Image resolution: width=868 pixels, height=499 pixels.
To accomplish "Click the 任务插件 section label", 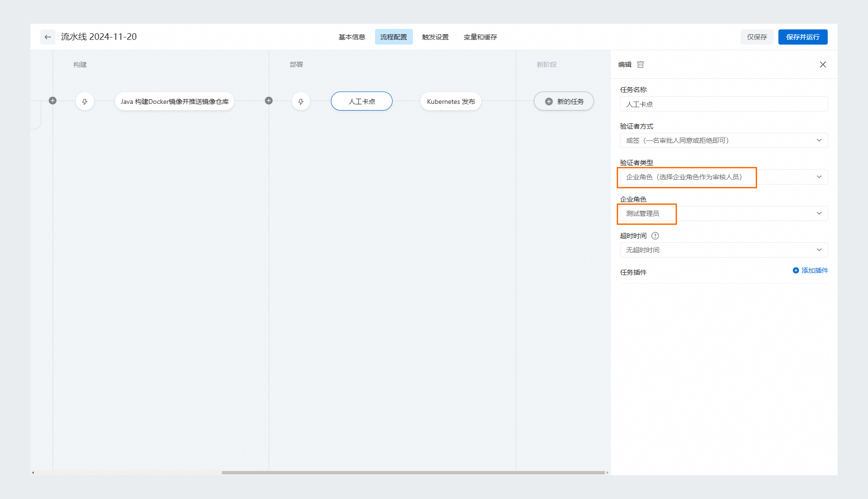I will [633, 272].
